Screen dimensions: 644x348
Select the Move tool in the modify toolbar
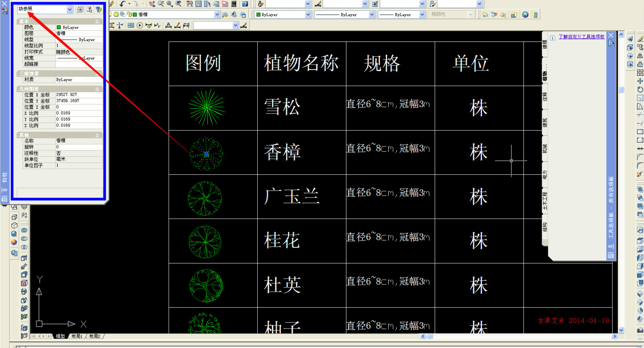(640, 81)
